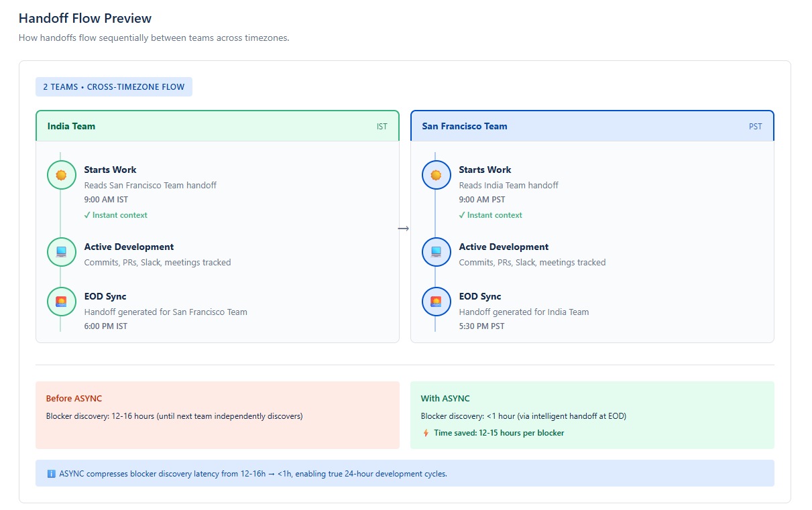The height and width of the screenshot is (510, 812).
Task: Select the India Team EOD Sync sunset icon
Action: click(61, 302)
